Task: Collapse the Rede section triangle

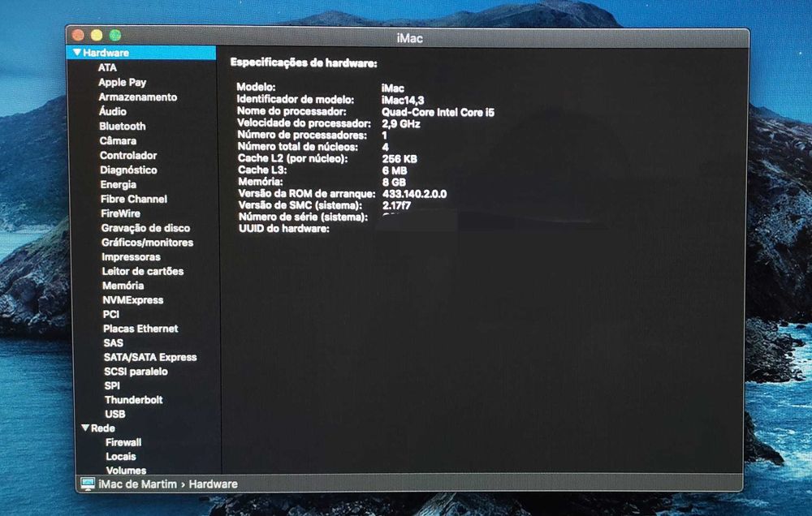Action: 85,428
